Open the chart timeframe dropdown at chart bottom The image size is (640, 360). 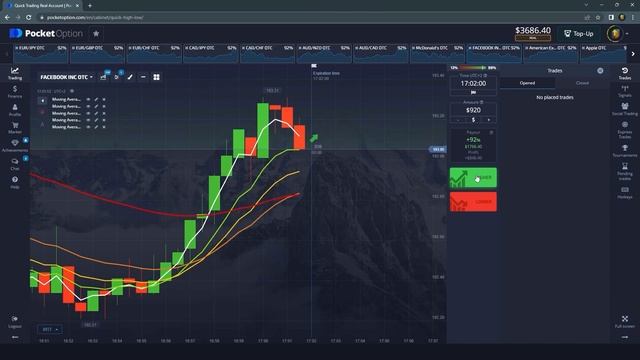(x=50, y=329)
